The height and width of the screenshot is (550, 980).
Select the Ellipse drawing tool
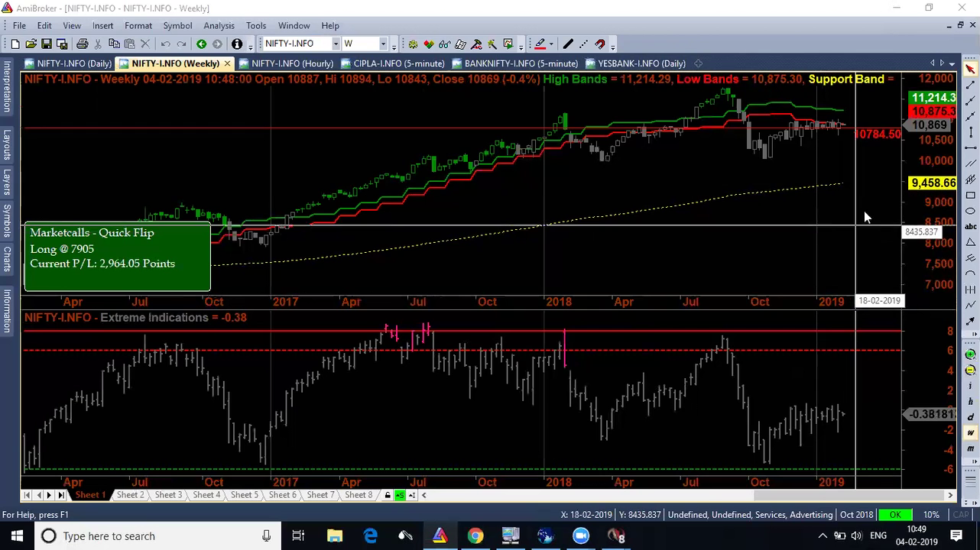point(970,210)
